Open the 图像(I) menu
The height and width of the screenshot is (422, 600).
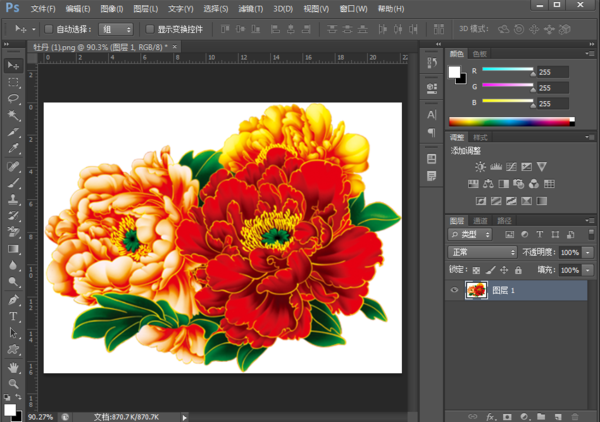[110, 9]
